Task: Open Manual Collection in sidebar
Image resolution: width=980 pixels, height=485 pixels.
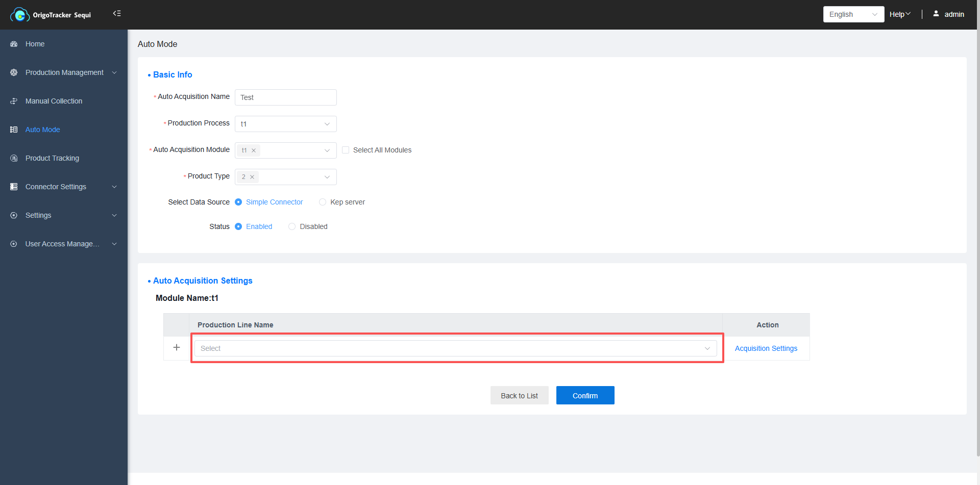Action: 54,101
